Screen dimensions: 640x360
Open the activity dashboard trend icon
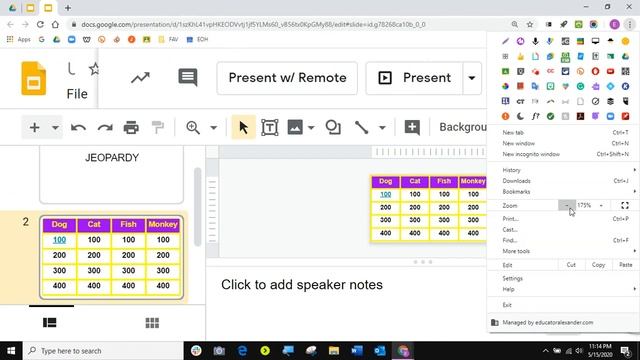[140, 78]
